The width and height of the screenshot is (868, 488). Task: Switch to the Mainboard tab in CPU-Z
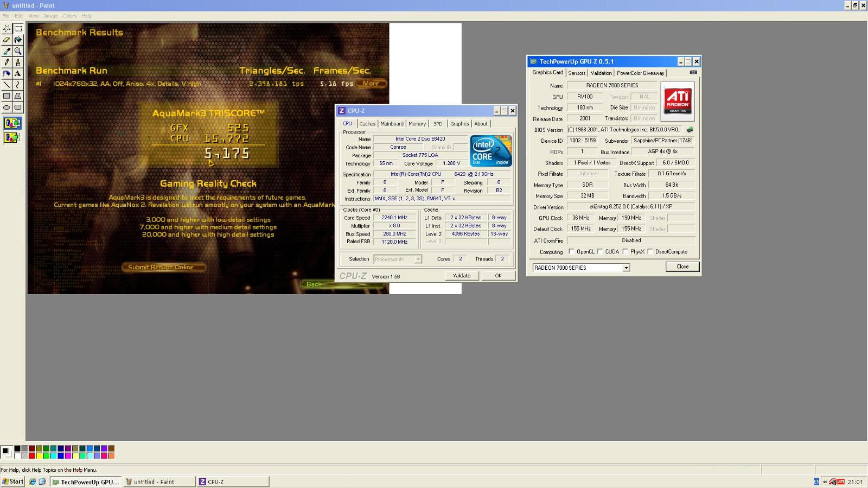coord(392,124)
